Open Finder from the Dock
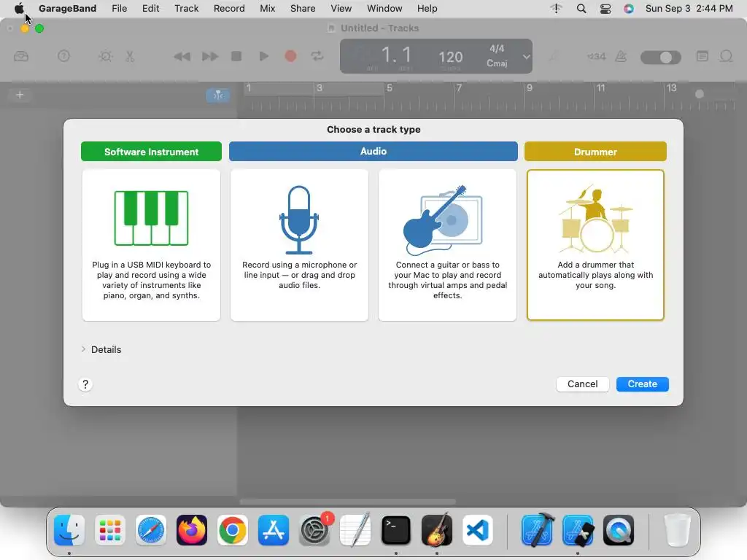 tap(69, 530)
